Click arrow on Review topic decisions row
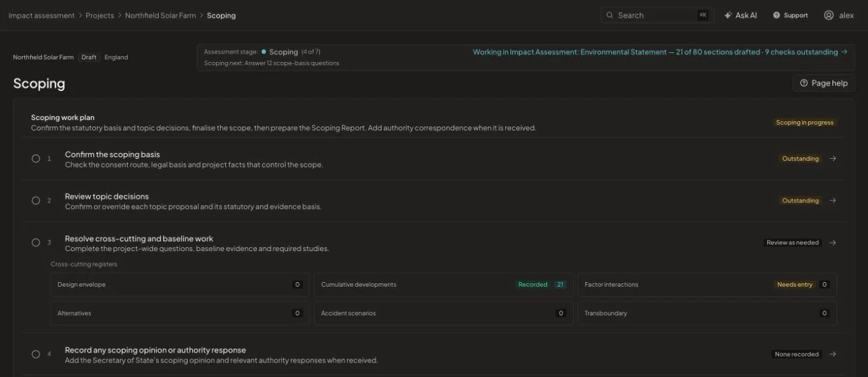Screen dimensions: 868x377 [833, 201]
